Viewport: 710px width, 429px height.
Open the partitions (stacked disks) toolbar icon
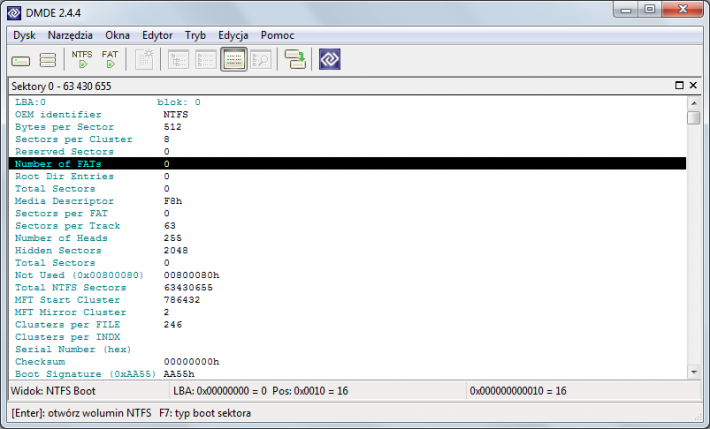(48, 60)
